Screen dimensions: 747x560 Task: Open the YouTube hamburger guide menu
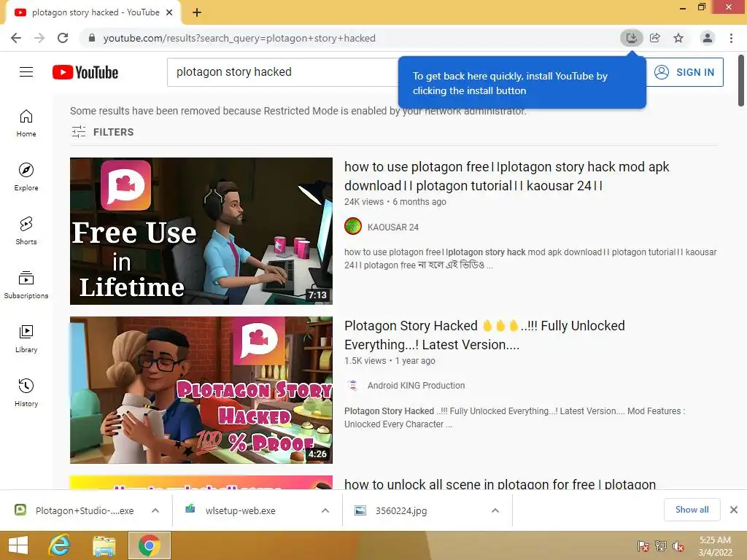[x=26, y=72]
